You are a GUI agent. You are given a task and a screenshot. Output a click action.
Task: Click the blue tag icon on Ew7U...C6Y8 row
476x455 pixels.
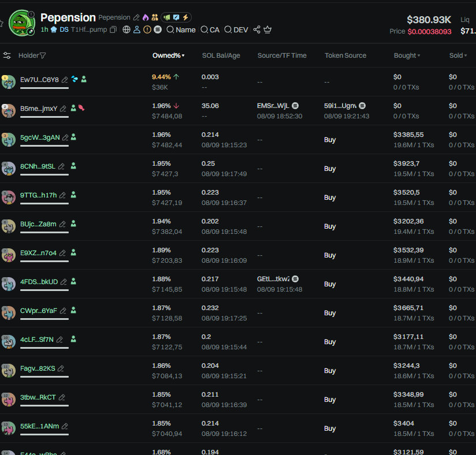tap(75, 79)
